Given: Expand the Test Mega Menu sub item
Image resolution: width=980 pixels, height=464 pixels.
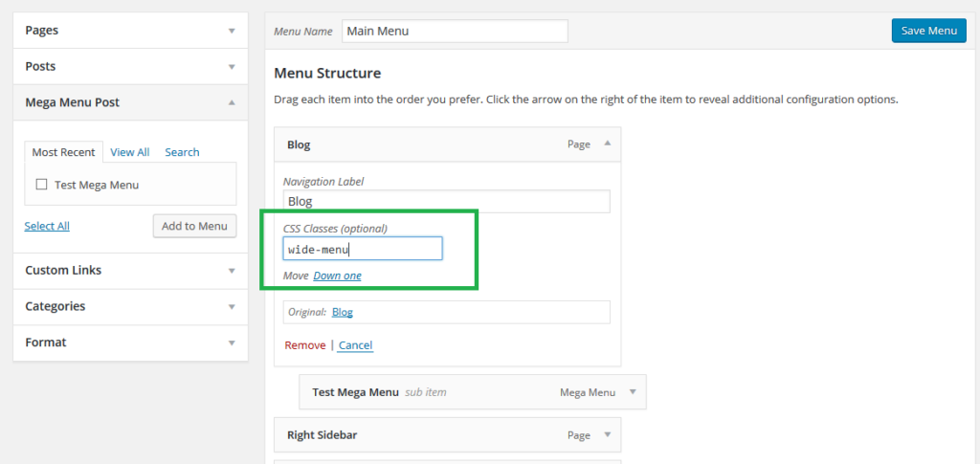Looking at the screenshot, I should (632, 392).
